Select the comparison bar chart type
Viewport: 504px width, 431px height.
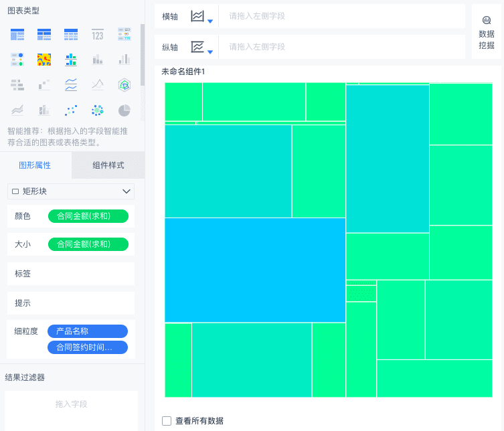17,85
